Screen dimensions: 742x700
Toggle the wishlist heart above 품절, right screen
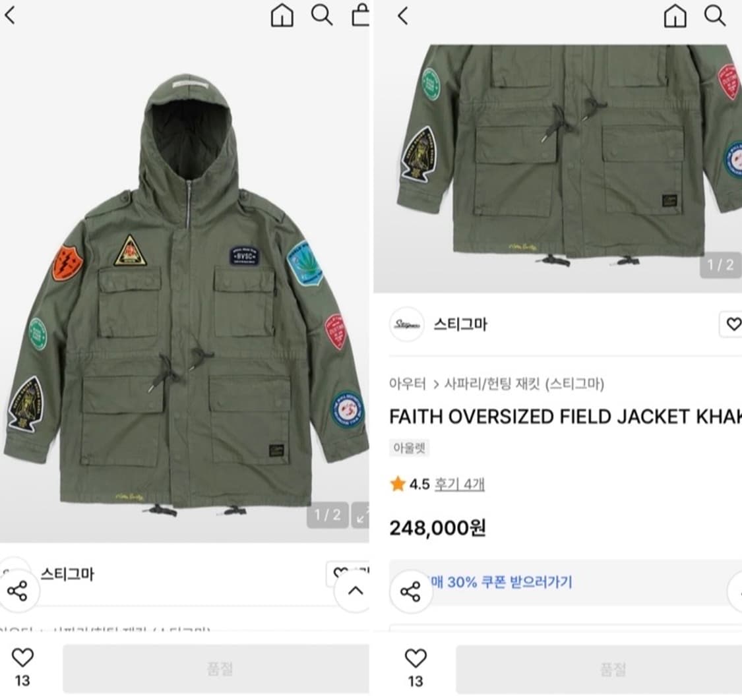(416, 658)
